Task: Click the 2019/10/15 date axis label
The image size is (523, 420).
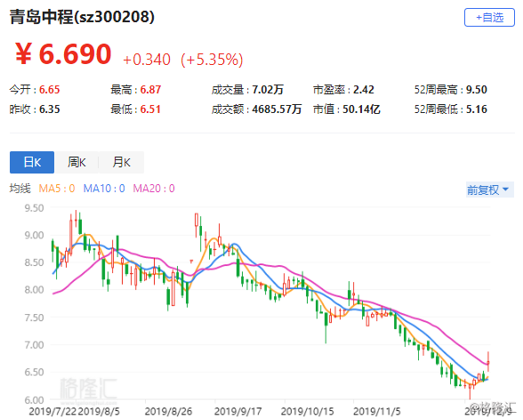Action: (x=307, y=411)
